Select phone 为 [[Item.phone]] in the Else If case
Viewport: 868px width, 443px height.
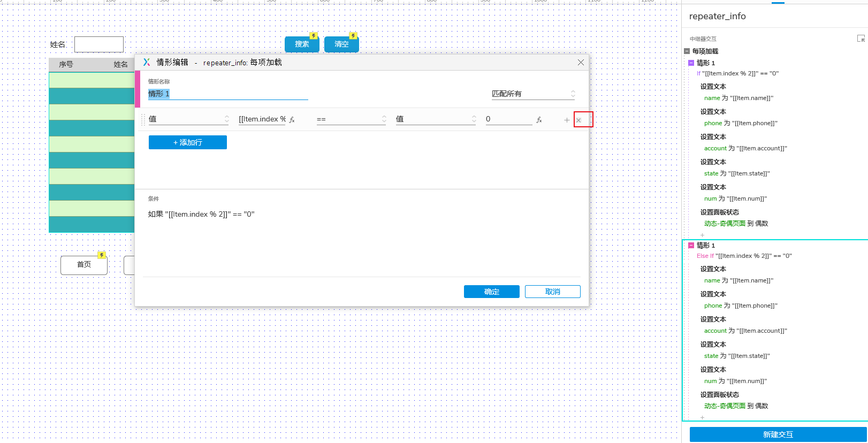click(x=741, y=306)
